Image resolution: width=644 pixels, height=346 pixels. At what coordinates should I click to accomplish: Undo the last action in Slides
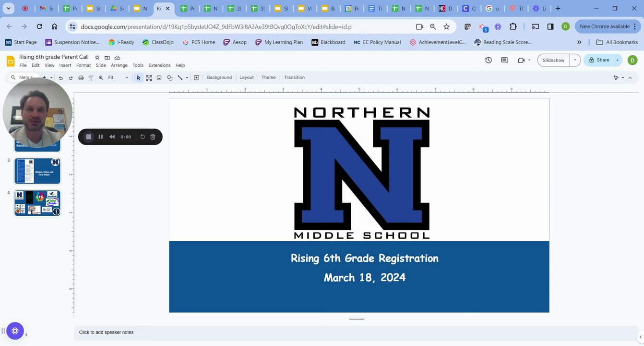(60, 77)
